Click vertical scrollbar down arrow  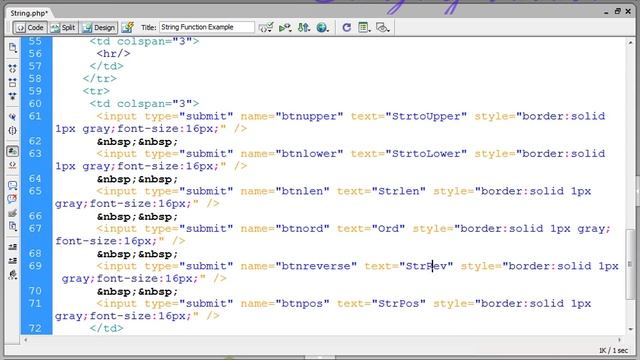point(630,329)
